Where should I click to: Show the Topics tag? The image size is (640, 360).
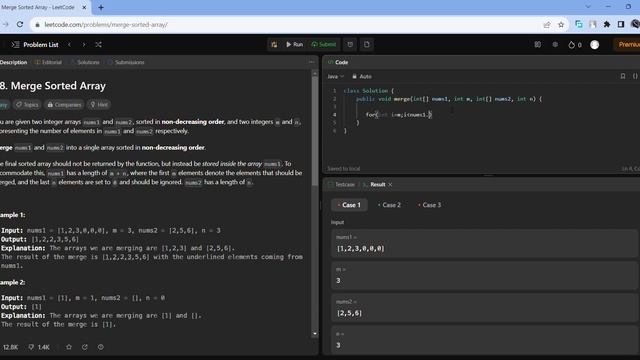click(27, 105)
